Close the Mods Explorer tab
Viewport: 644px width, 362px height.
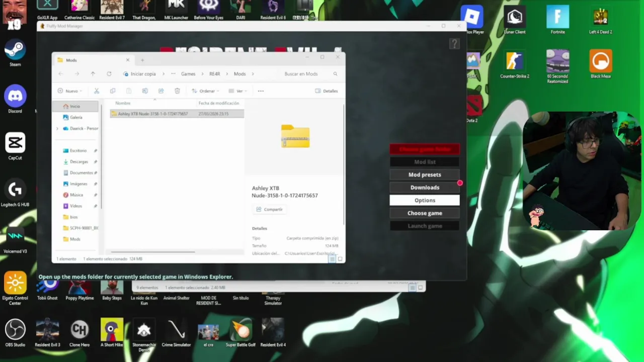127,60
